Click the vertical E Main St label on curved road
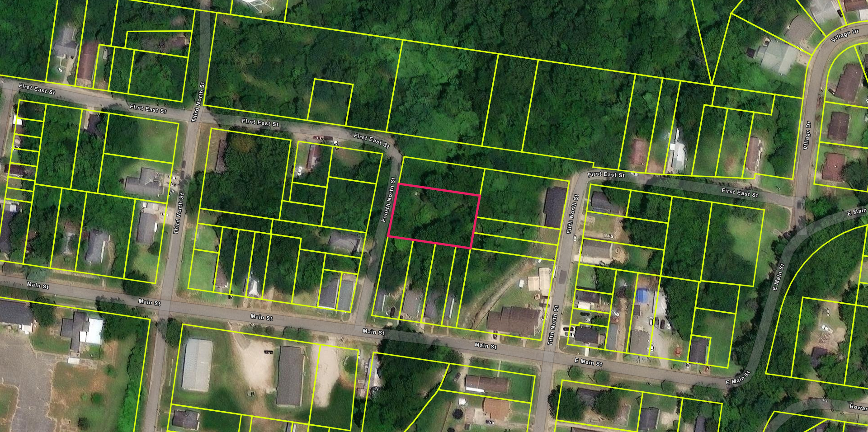The width and height of the screenshot is (868, 432). point(778,277)
